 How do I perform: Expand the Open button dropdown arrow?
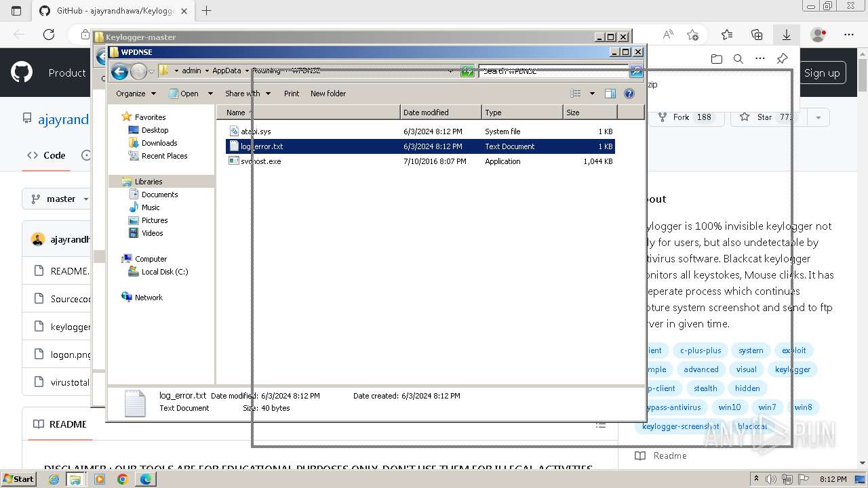[x=210, y=94]
